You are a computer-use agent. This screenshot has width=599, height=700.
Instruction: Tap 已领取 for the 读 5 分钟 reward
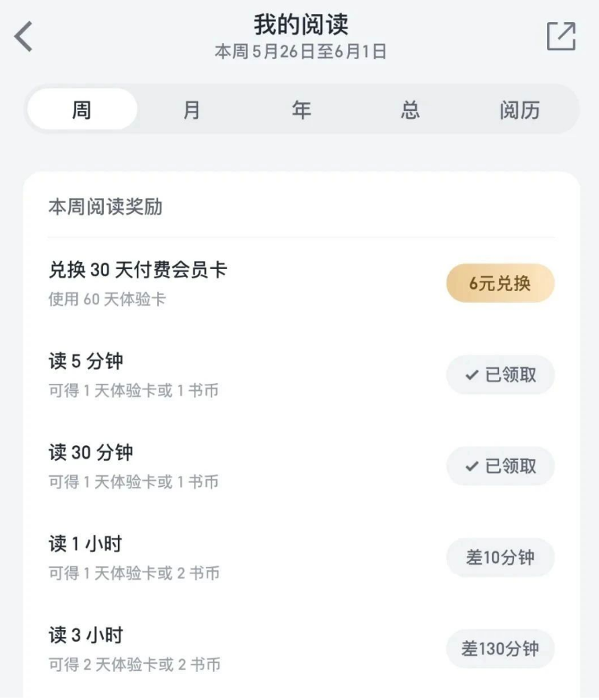pyautogui.click(x=501, y=375)
